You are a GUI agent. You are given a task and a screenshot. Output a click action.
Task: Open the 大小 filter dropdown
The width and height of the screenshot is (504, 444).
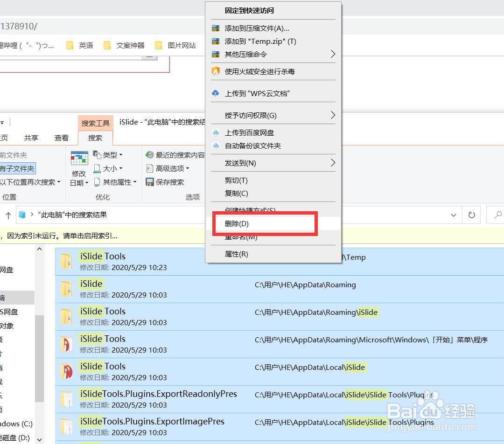click(108, 168)
